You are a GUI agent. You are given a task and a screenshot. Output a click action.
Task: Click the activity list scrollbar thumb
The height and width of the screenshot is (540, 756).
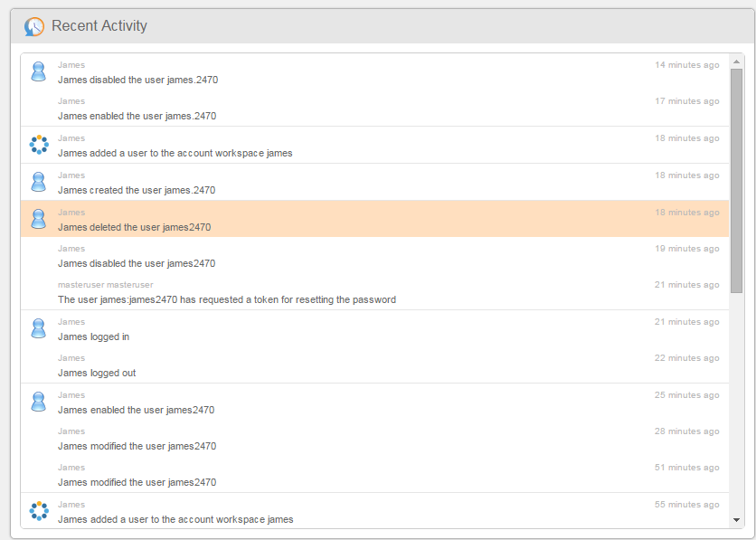coord(736,181)
